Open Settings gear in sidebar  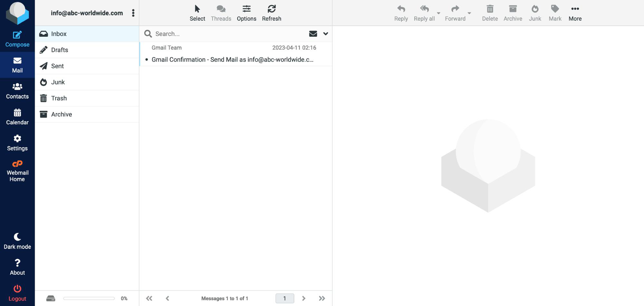click(17, 143)
